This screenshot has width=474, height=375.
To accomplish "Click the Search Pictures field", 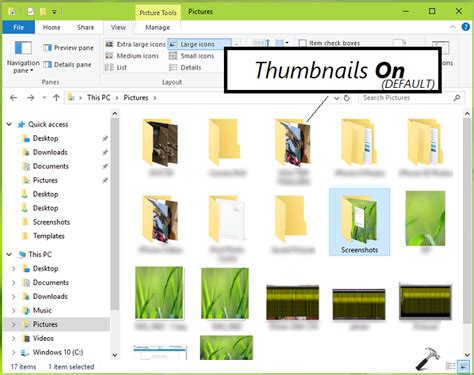I will pos(407,98).
